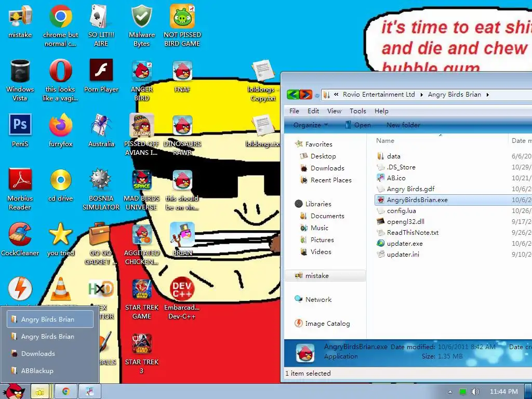Open the 'you tried' star icon
The width and height of the screenshot is (532, 399).
(60, 240)
